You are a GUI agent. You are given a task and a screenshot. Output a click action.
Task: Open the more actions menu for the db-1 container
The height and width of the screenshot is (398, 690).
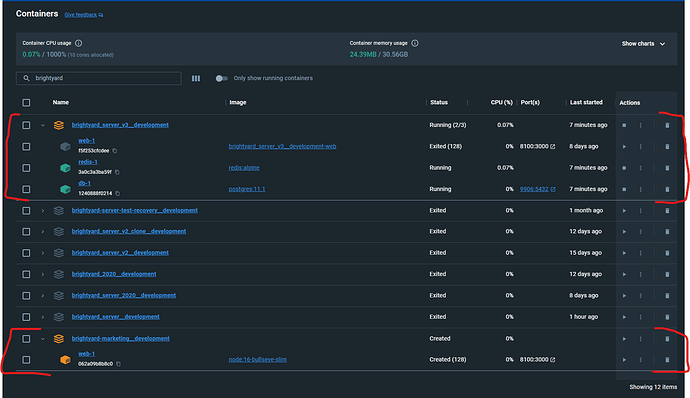coord(640,189)
